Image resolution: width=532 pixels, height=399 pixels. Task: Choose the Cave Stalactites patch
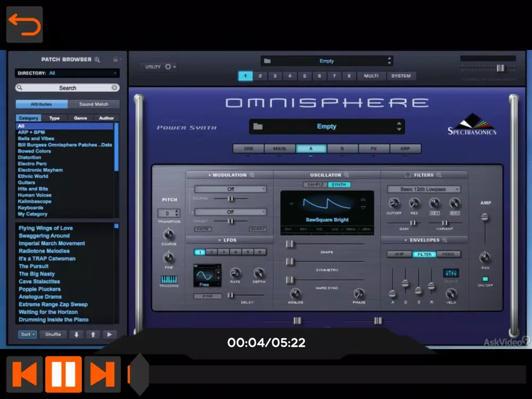point(39,281)
